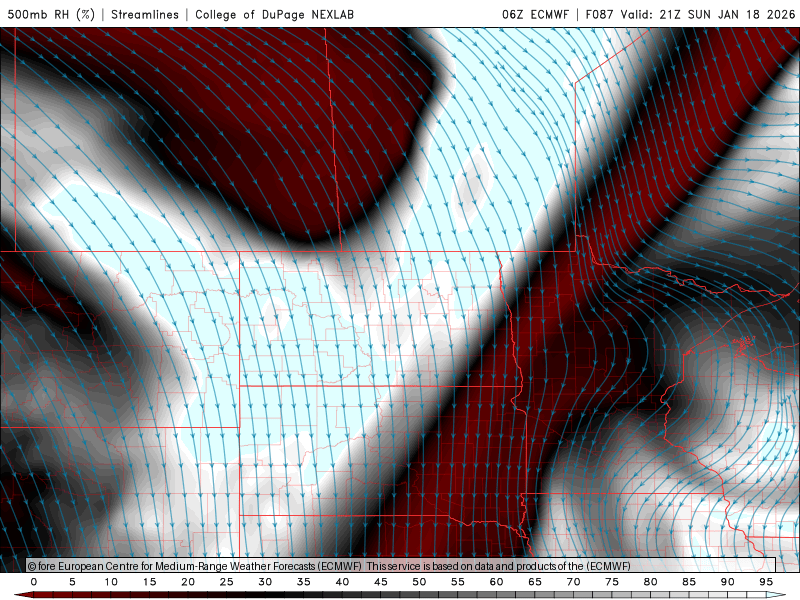Click the '0' label on the RH scale

tap(34, 582)
